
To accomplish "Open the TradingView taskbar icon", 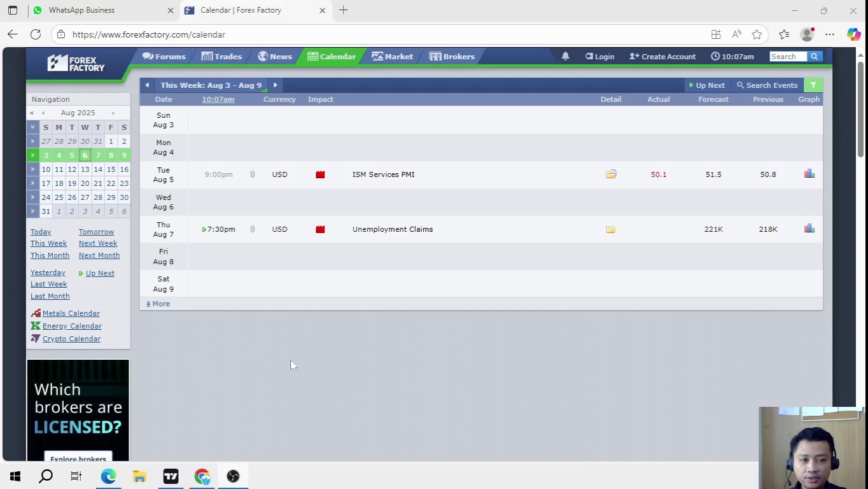I will coord(171,476).
